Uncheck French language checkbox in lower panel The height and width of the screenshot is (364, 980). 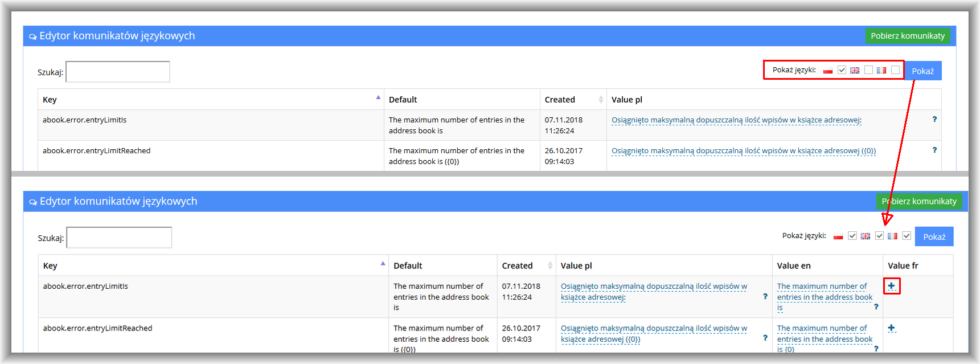tap(907, 236)
